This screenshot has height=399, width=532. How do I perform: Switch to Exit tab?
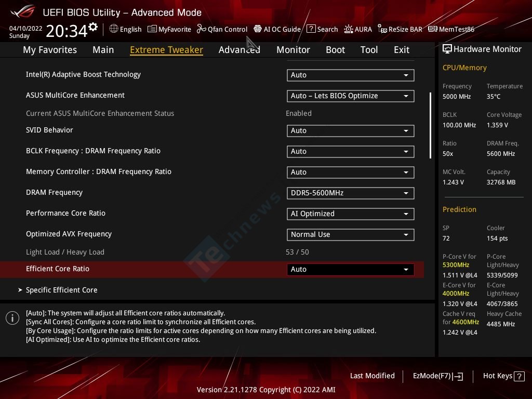tap(402, 50)
